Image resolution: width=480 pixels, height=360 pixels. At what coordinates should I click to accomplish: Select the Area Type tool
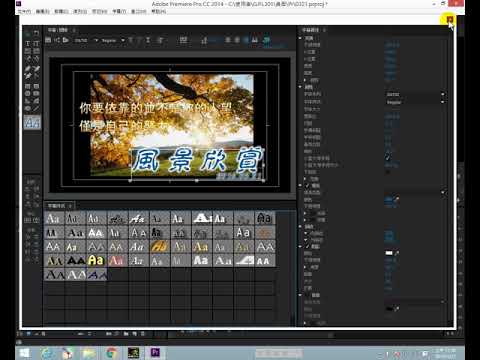(28, 51)
